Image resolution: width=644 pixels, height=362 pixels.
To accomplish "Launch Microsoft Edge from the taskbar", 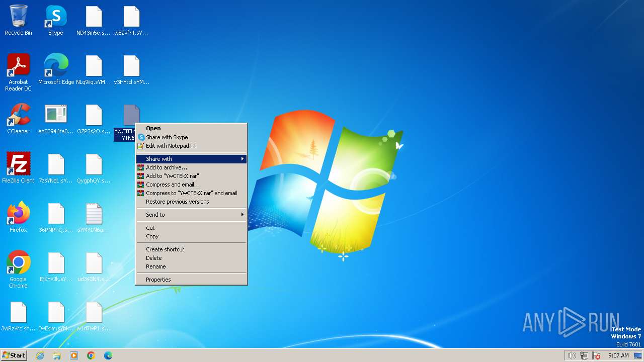I will (x=108, y=355).
